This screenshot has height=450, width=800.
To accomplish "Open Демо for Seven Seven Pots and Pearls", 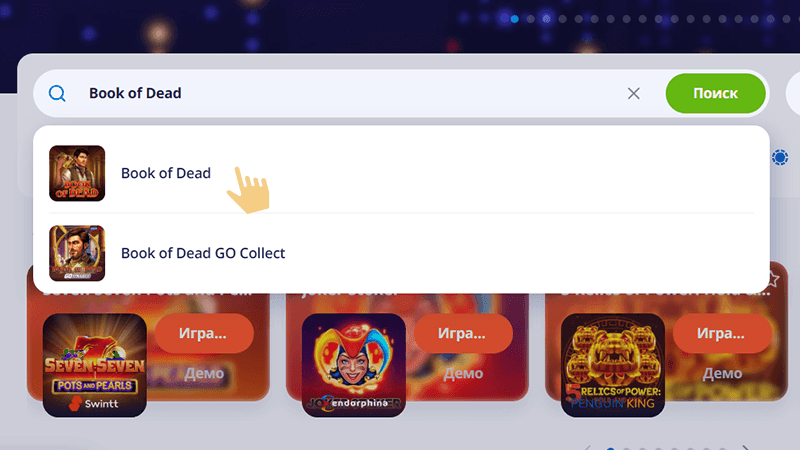I will pos(204,373).
